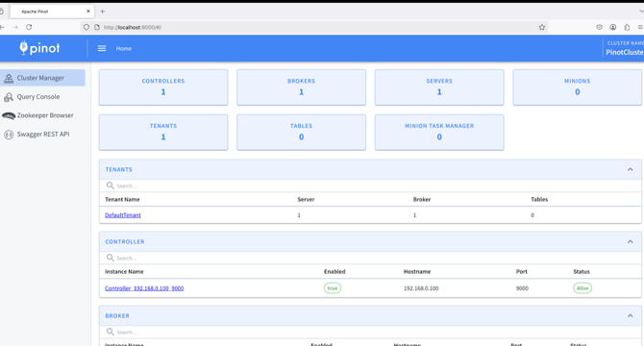Click the Pinot logo in the header
Screen dimensions: 644x346
coord(39,48)
